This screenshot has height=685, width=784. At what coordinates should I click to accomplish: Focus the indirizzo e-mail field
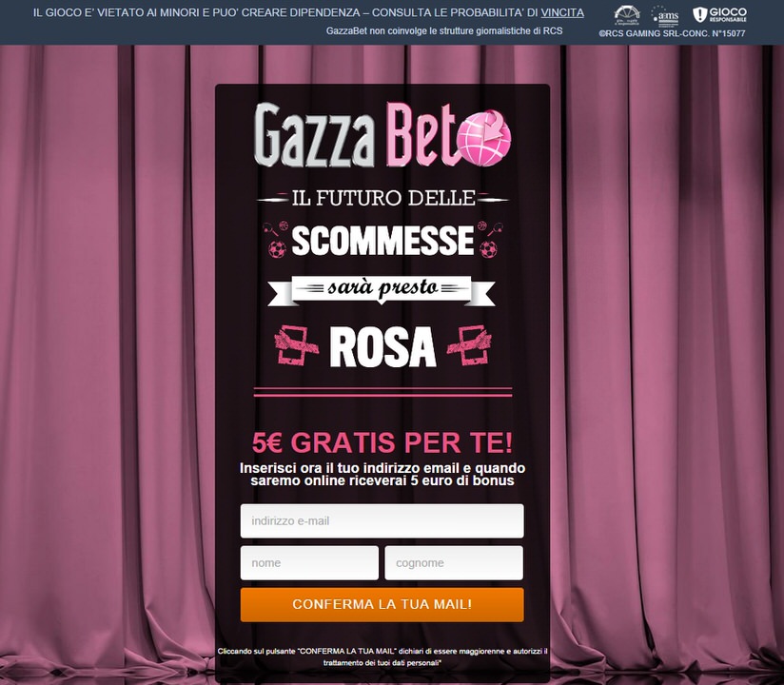pyautogui.click(x=382, y=521)
